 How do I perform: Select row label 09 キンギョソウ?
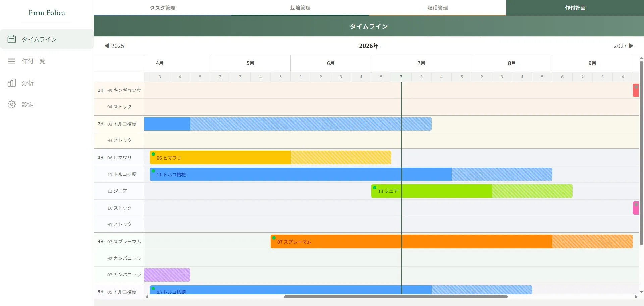pos(124,90)
